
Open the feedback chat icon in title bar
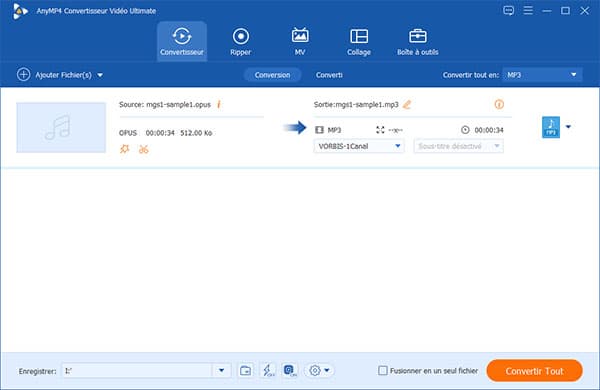pos(509,11)
